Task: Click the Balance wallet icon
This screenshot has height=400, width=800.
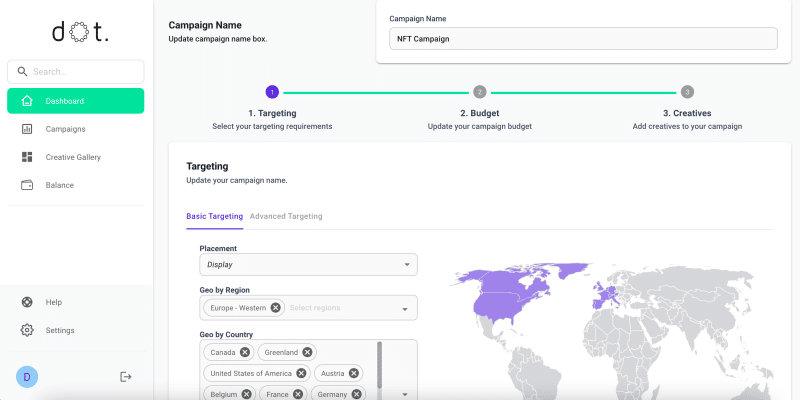Action: (x=27, y=185)
